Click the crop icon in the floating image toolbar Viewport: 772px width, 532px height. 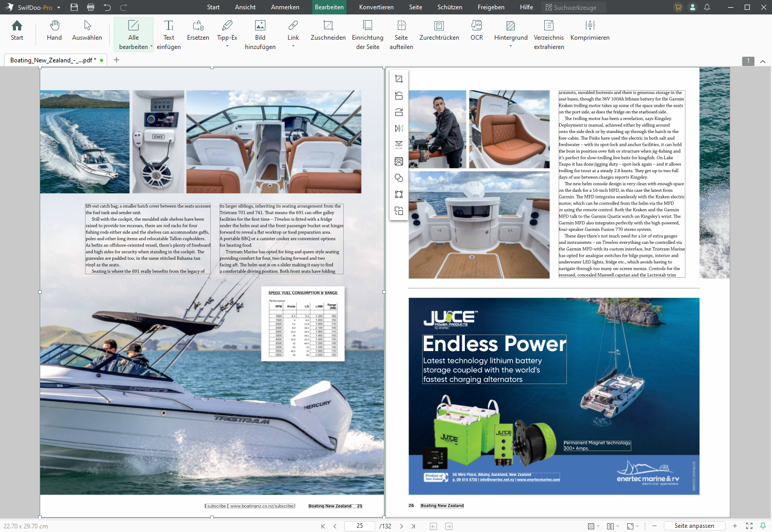click(x=399, y=79)
